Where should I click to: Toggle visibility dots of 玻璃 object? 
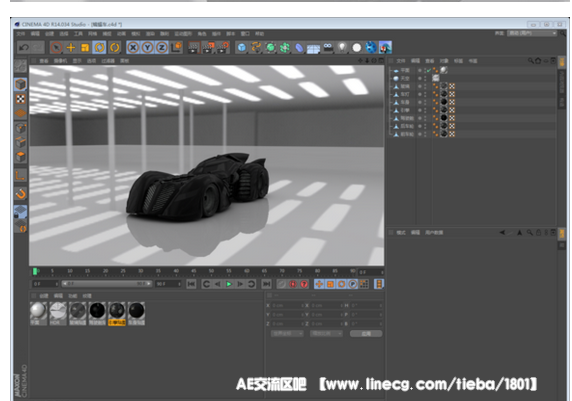click(425, 86)
